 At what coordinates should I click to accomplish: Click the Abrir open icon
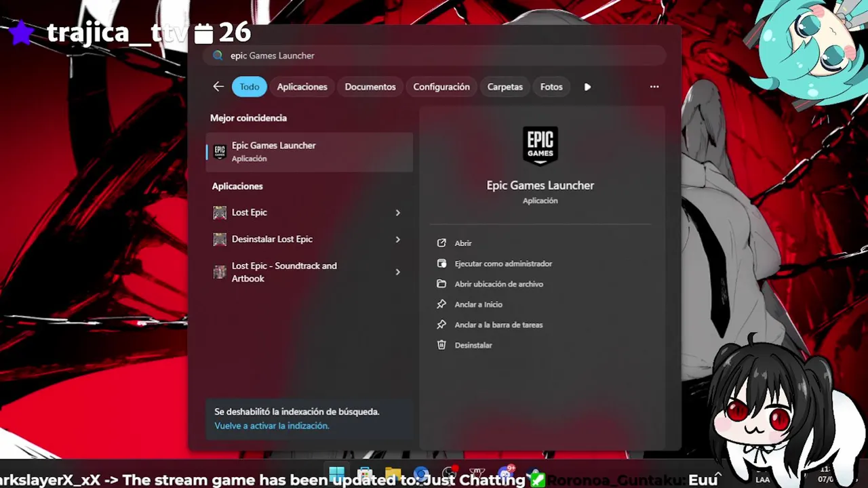[x=441, y=243]
